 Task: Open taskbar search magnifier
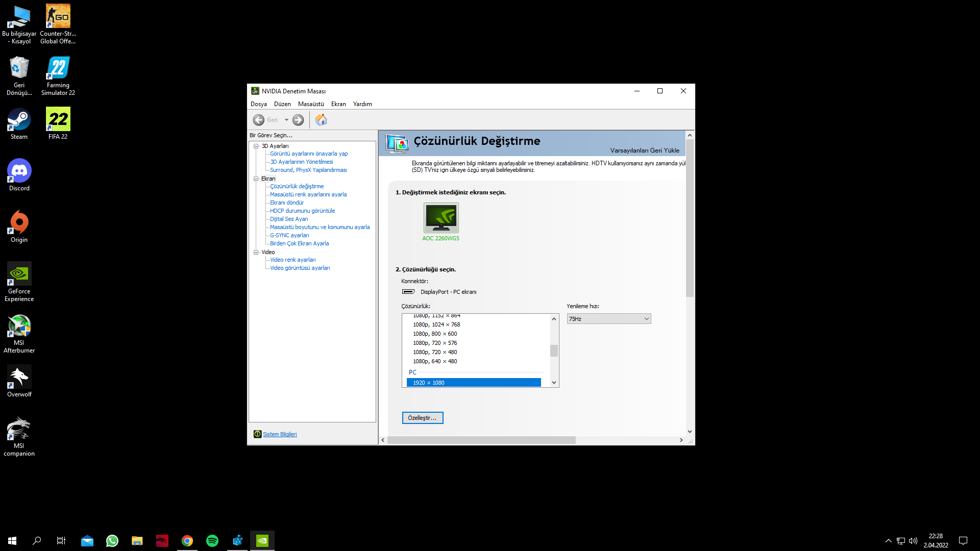[37, 541]
